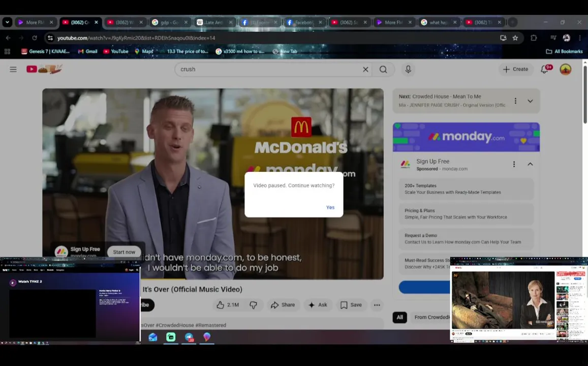Select the news video window preview
588x366 pixels.
click(519, 300)
